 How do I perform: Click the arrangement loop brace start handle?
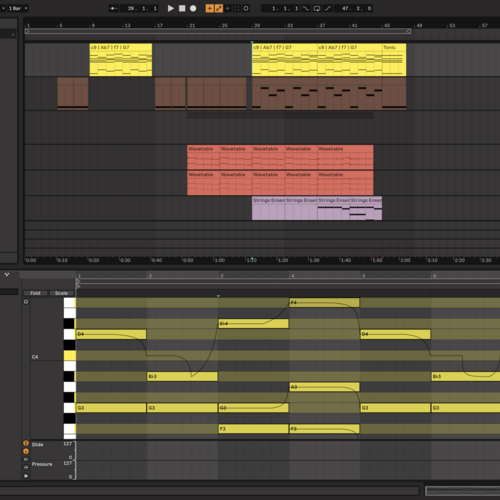click(x=27, y=31)
